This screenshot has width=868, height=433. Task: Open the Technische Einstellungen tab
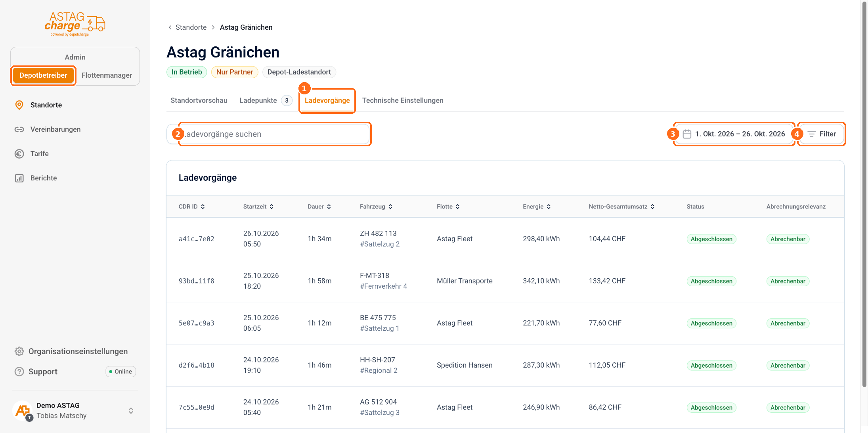(x=403, y=100)
